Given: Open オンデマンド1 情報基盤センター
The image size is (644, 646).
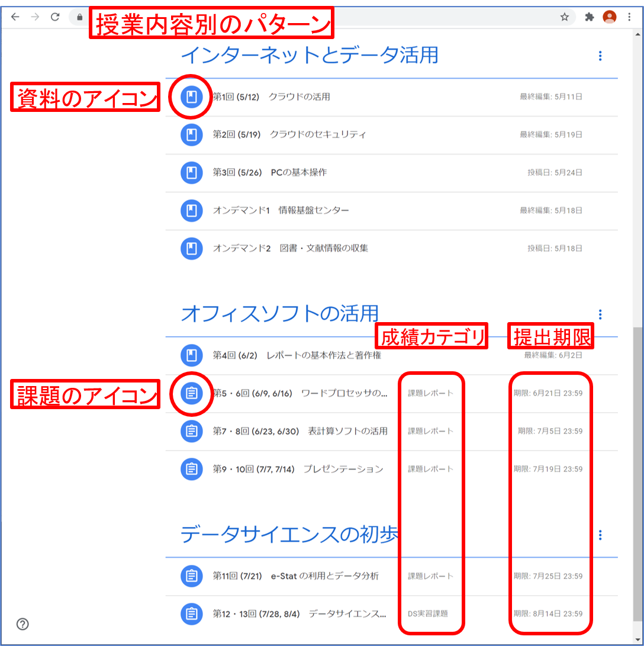Looking at the screenshot, I should coord(281,211).
